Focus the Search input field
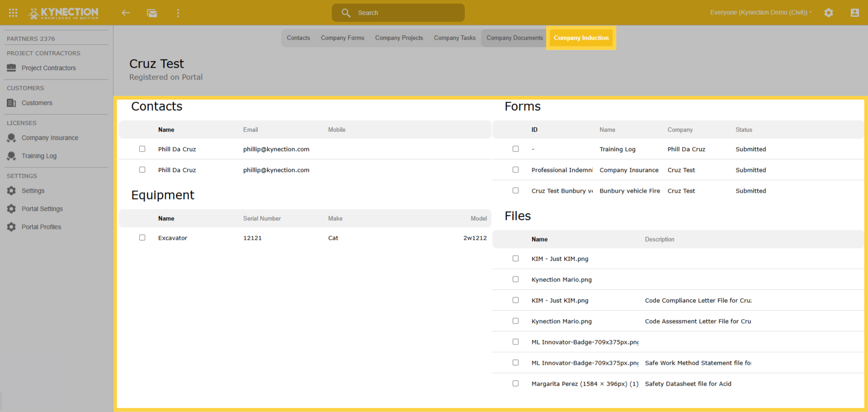The image size is (868, 412). click(x=398, y=13)
